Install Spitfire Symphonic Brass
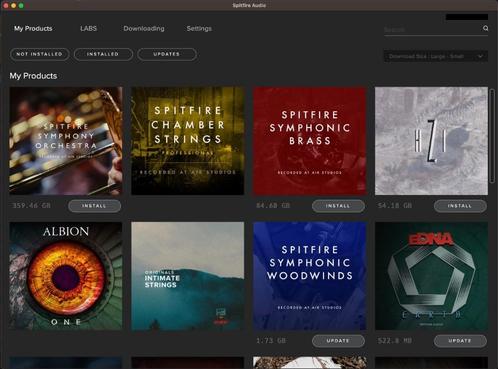498x369 pixels. tap(338, 206)
